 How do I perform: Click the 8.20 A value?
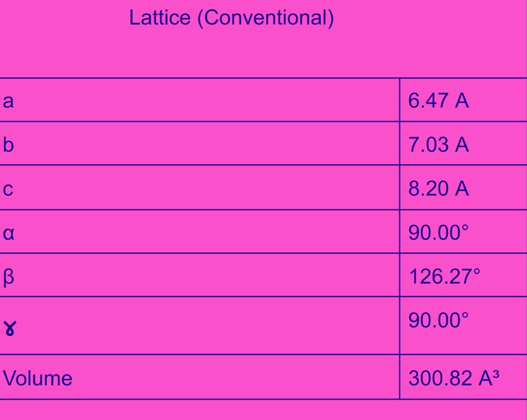[438, 189]
